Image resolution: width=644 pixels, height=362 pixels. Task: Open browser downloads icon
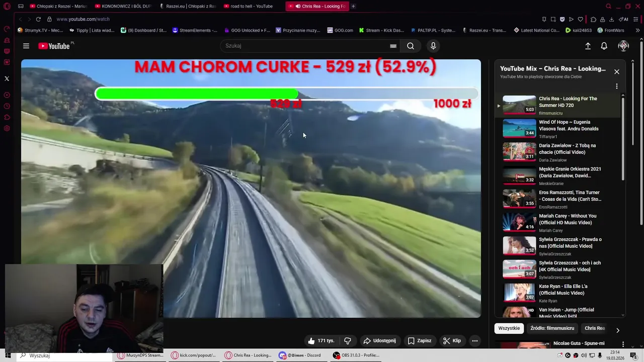click(611, 19)
